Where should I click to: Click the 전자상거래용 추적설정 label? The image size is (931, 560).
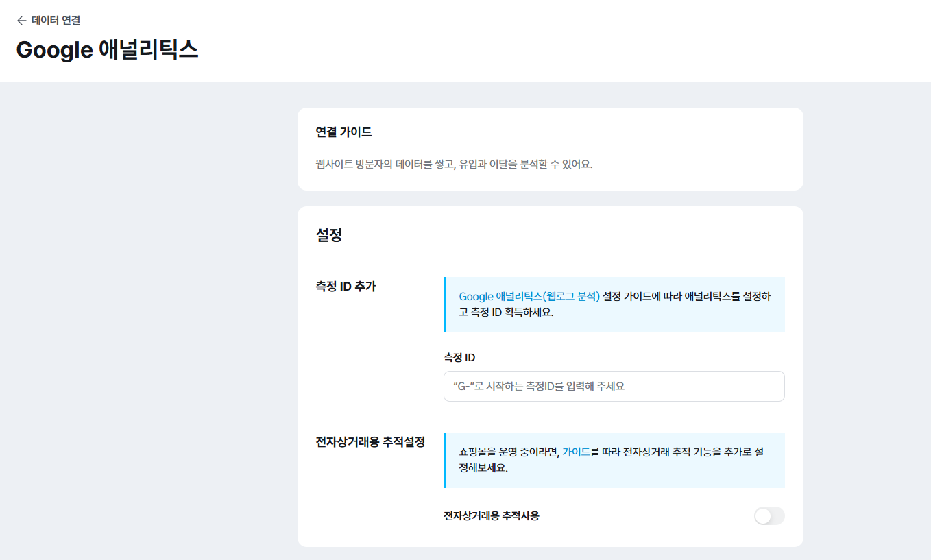pos(370,441)
